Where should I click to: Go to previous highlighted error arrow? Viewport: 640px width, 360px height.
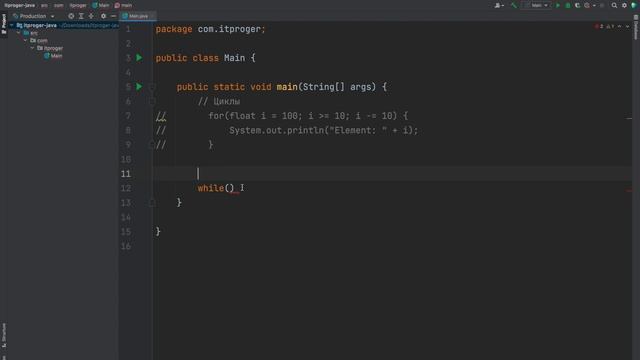620,26
